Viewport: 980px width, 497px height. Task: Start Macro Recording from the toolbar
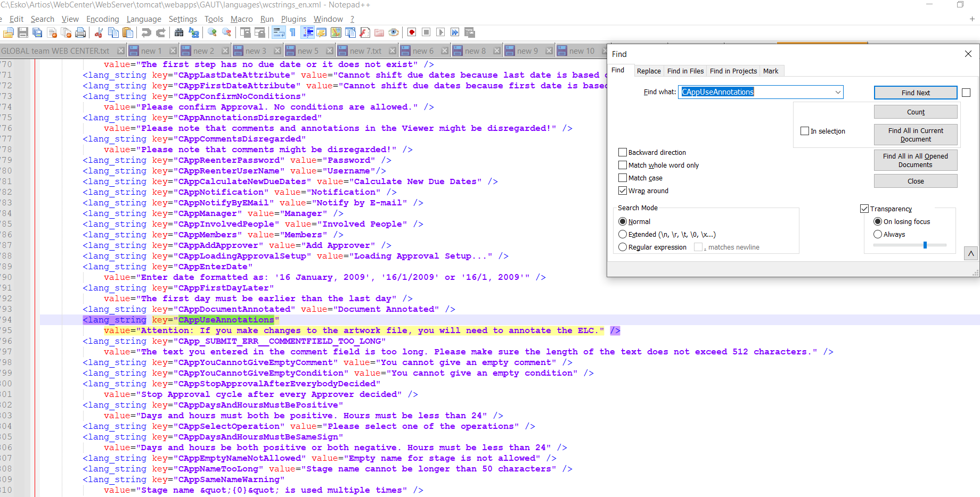coord(411,32)
